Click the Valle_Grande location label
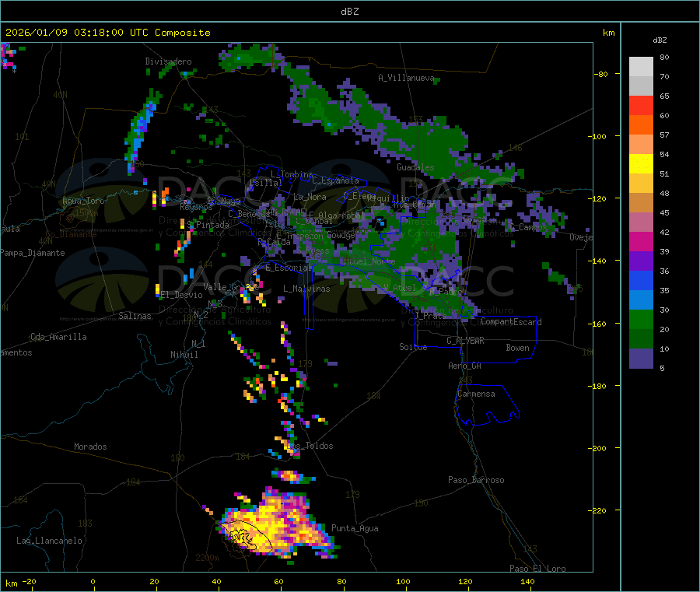The image size is (700, 592). (x=231, y=287)
